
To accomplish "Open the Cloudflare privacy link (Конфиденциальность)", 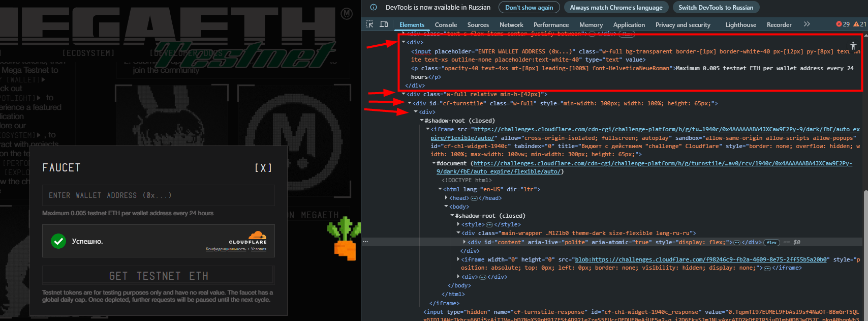I will click(226, 249).
